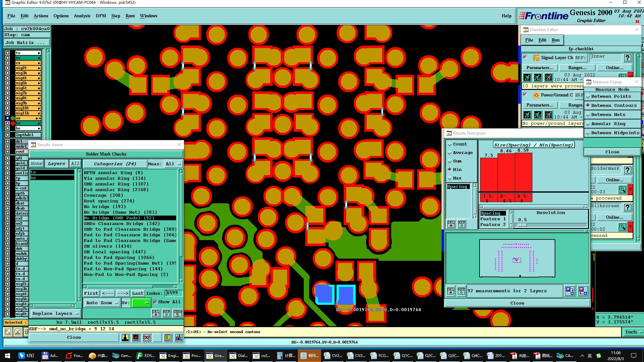Click REF icon beside '92 measurements' text
This screenshot has width=644, height=362.
[461, 291]
